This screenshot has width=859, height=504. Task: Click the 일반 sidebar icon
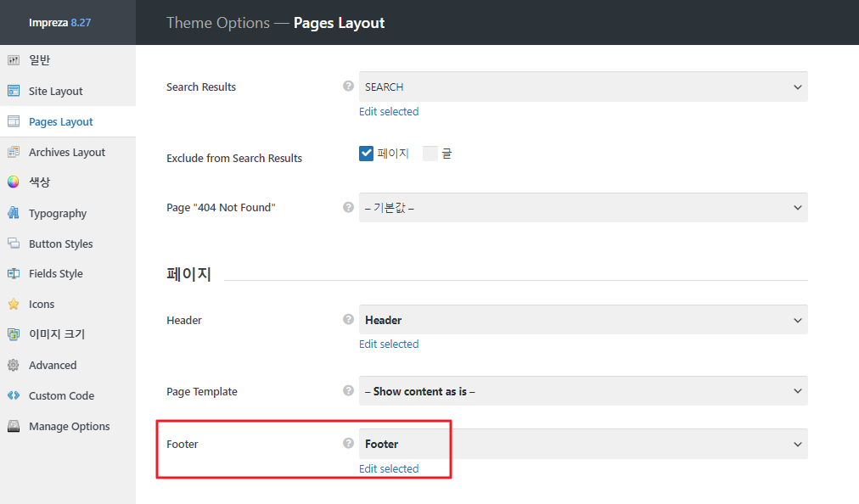14,59
